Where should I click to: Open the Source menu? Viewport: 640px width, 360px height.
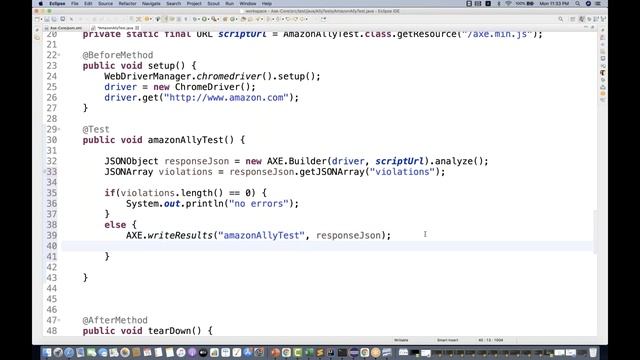tap(105, 3)
